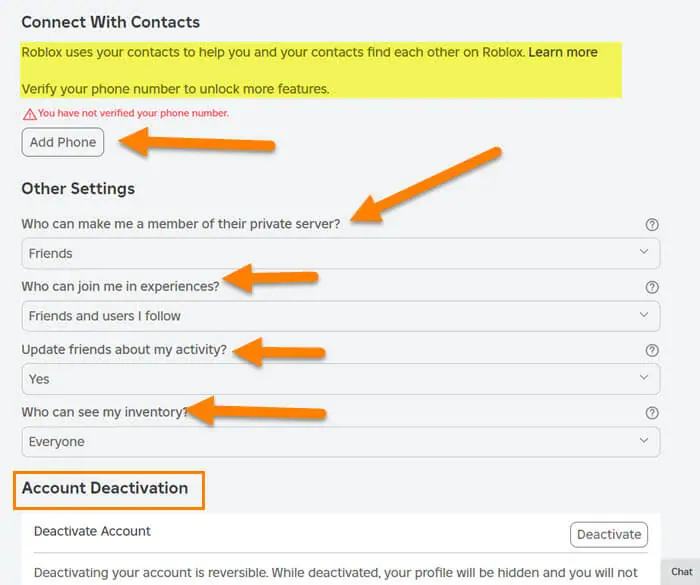
Task: Click the help icon next to inventory visibility
Action: point(652,413)
